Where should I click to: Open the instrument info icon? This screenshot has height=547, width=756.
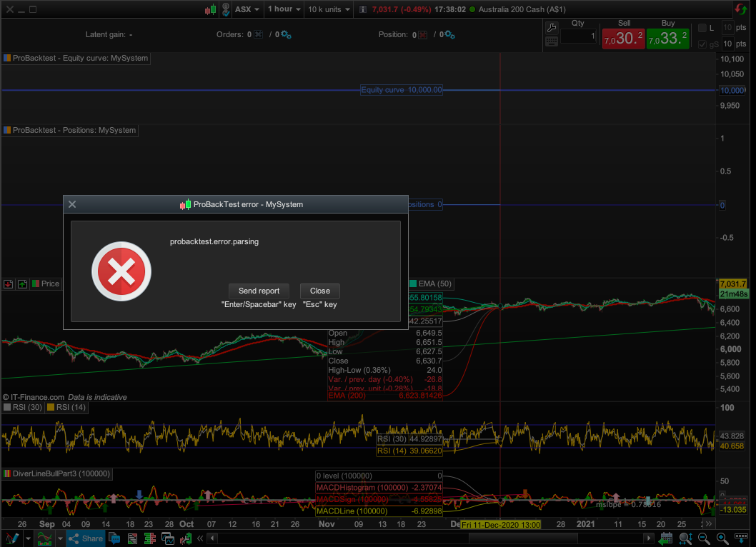pyautogui.click(x=362, y=9)
